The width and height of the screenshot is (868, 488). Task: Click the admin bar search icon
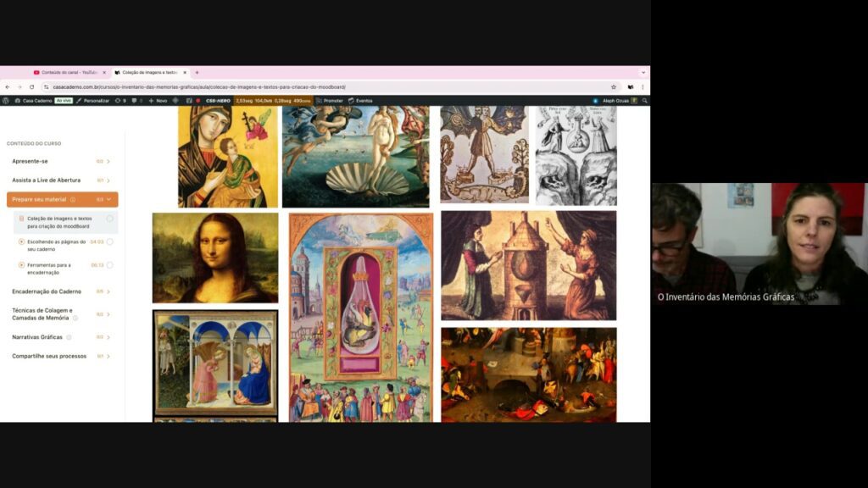644,100
